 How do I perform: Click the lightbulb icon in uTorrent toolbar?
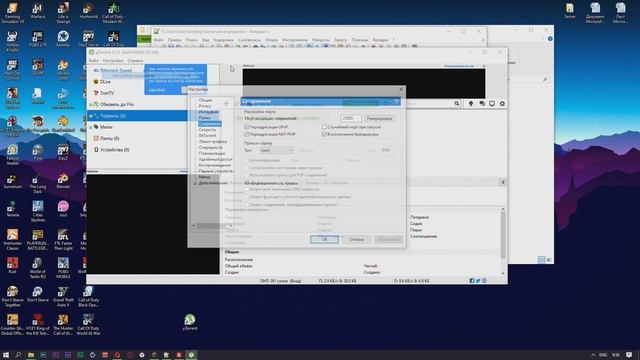(471, 104)
